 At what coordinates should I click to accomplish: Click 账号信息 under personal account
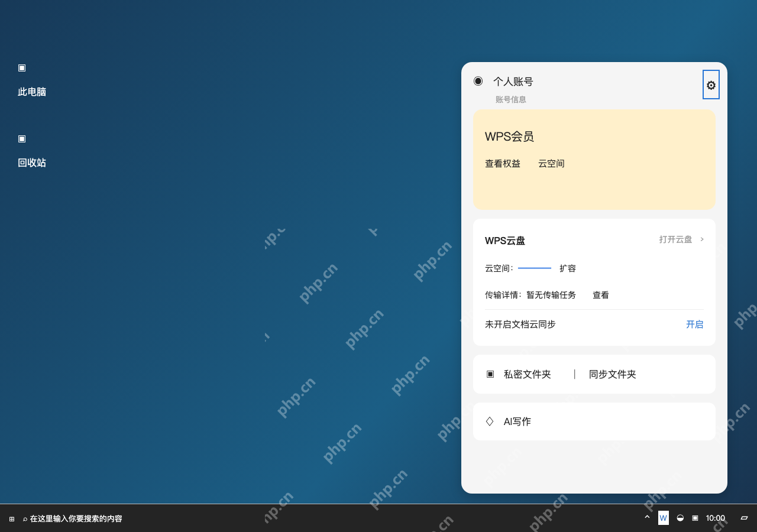coord(511,99)
